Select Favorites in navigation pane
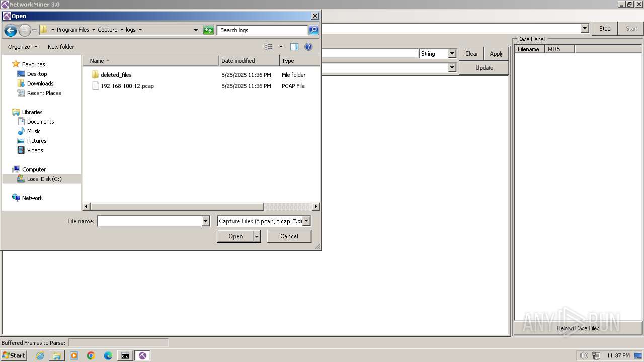Screen dimensions: 644x362 [x=33, y=64]
